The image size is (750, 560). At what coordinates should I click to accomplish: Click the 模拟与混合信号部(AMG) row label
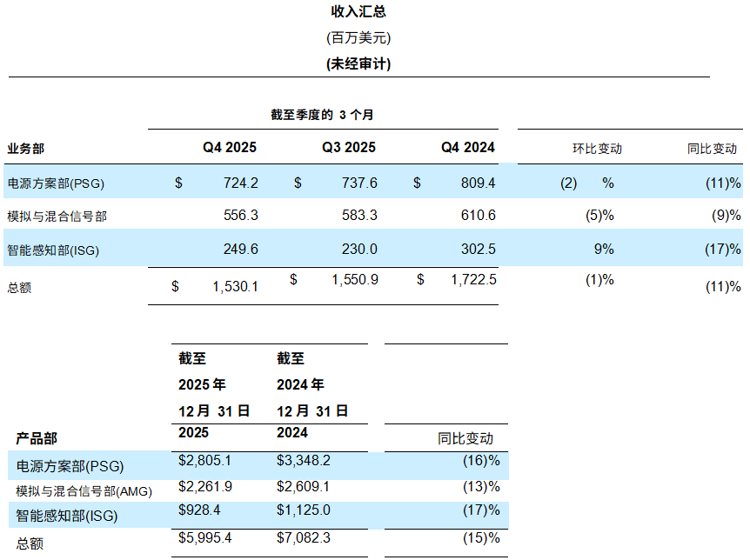click(x=84, y=491)
